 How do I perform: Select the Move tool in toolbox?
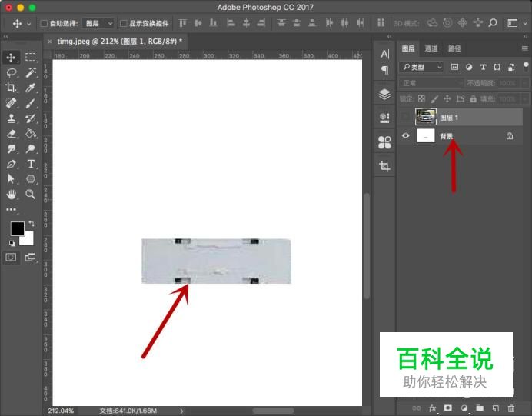point(11,58)
